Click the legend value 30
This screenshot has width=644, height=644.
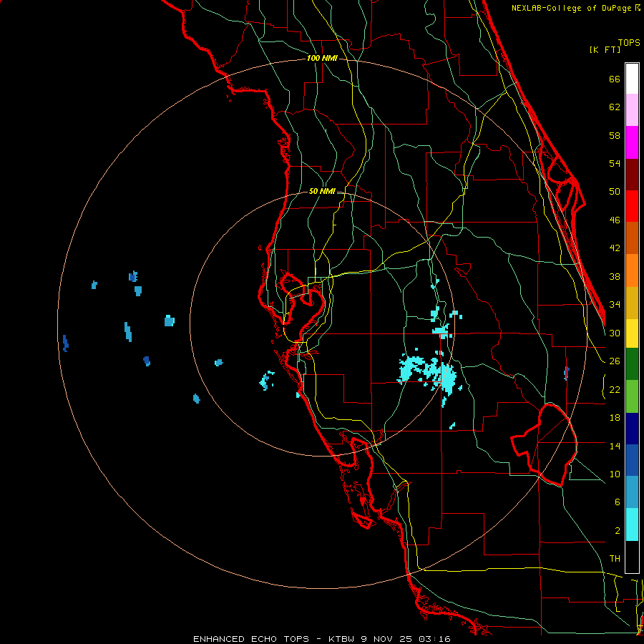615,333
